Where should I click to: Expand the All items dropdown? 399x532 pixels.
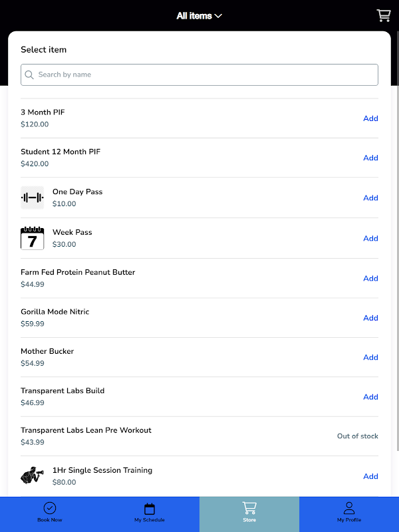coord(194,16)
